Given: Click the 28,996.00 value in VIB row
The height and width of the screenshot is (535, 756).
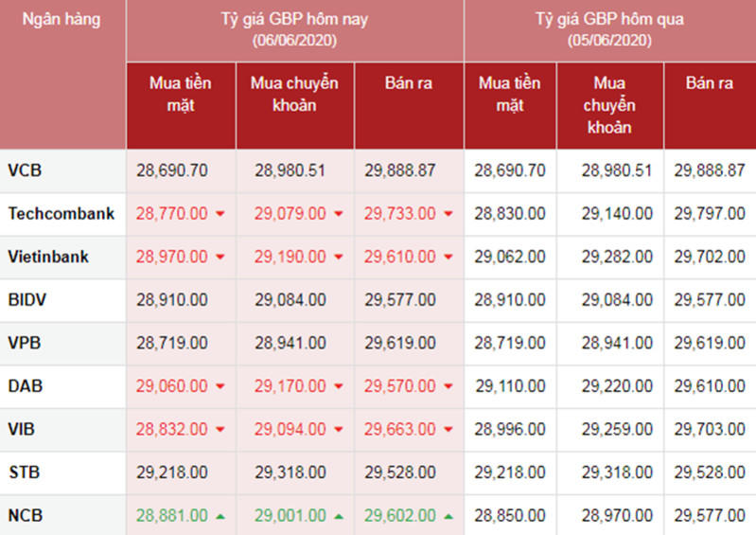Looking at the screenshot, I should [509, 430].
